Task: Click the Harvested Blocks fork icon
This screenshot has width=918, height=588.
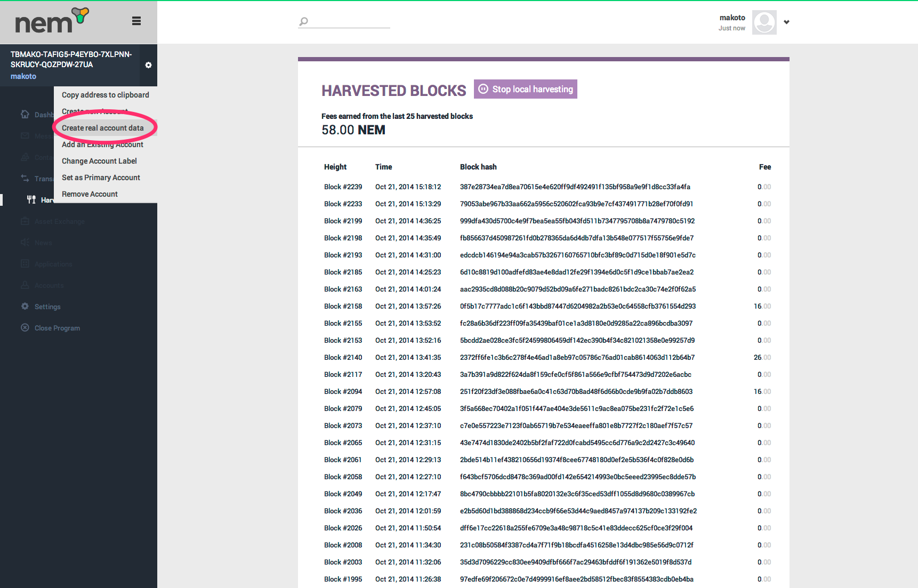Action: 31,199
